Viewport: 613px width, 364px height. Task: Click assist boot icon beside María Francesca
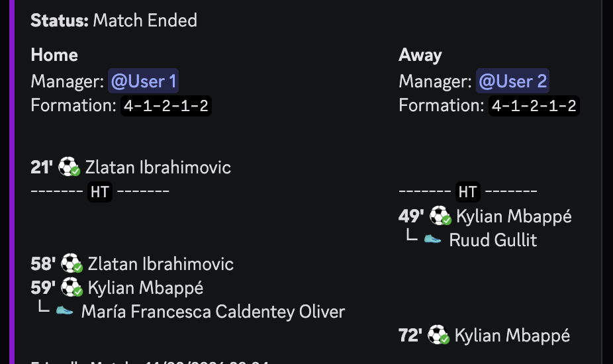click(64, 310)
